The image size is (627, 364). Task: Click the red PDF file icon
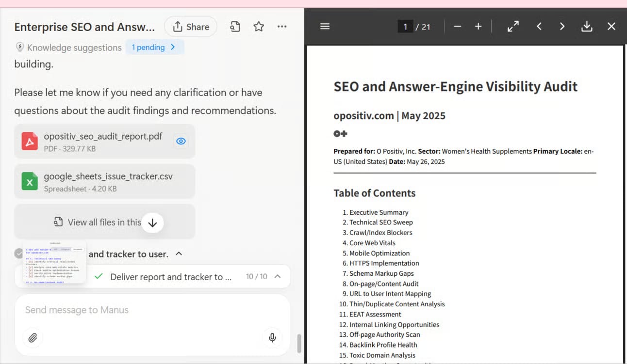pyautogui.click(x=30, y=142)
